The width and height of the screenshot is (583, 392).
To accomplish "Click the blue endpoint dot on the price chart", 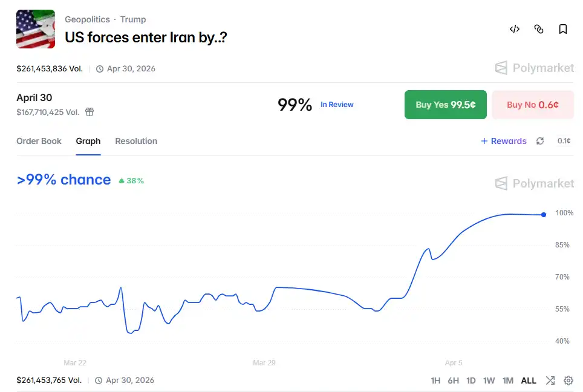I will pyautogui.click(x=542, y=215).
